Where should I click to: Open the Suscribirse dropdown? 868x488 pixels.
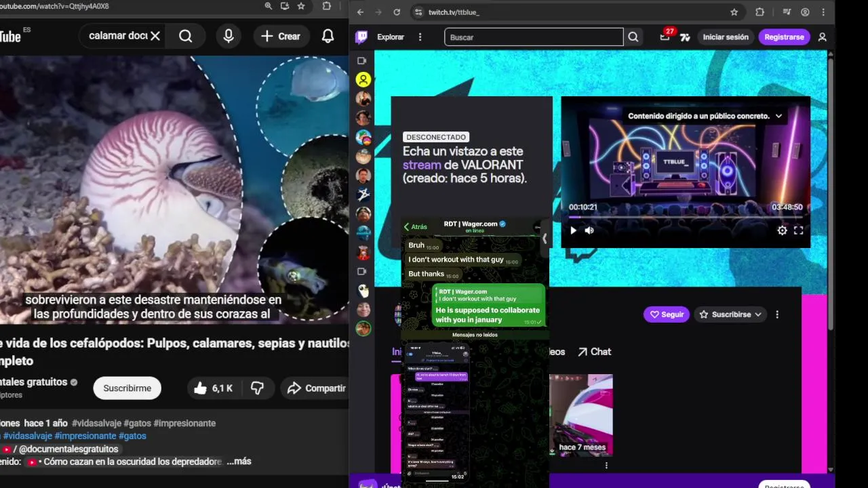tap(730, 314)
